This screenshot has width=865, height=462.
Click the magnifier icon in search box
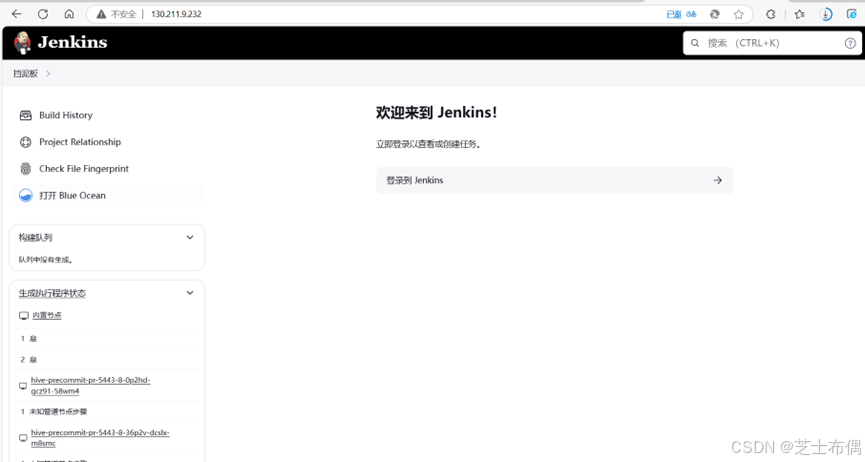pos(695,43)
